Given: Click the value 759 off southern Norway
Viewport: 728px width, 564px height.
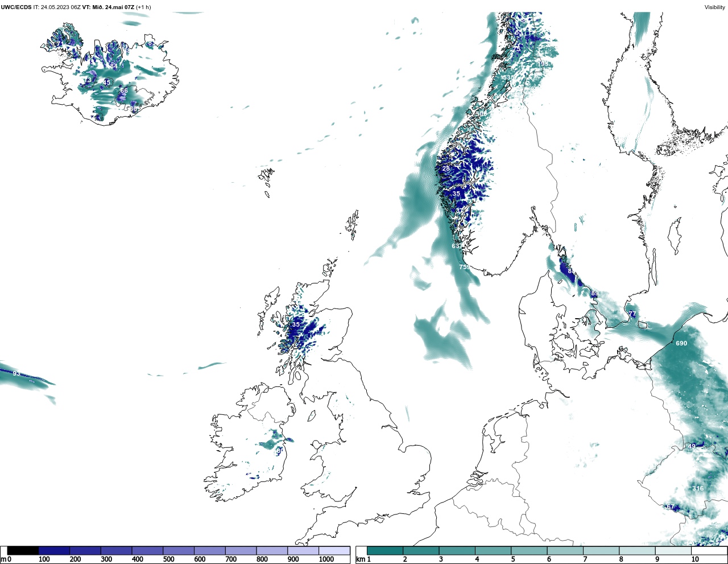Looking at the screenshot, I should coord(465,267).
